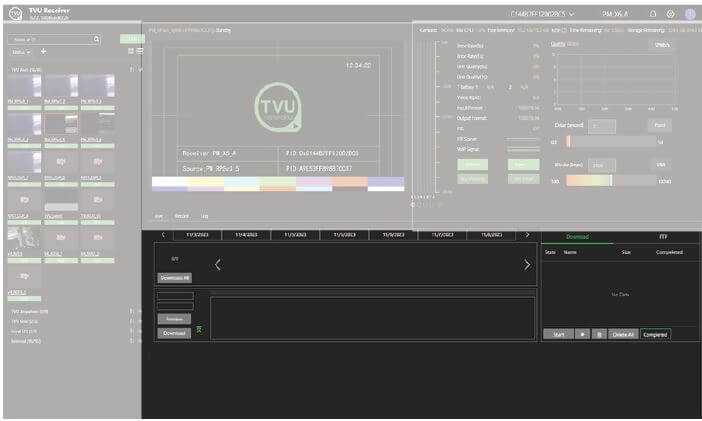The height and width of the screenshot is (421, 702).
Task: Click the Download button beside the clip editor
Action: tap(174, 333)
